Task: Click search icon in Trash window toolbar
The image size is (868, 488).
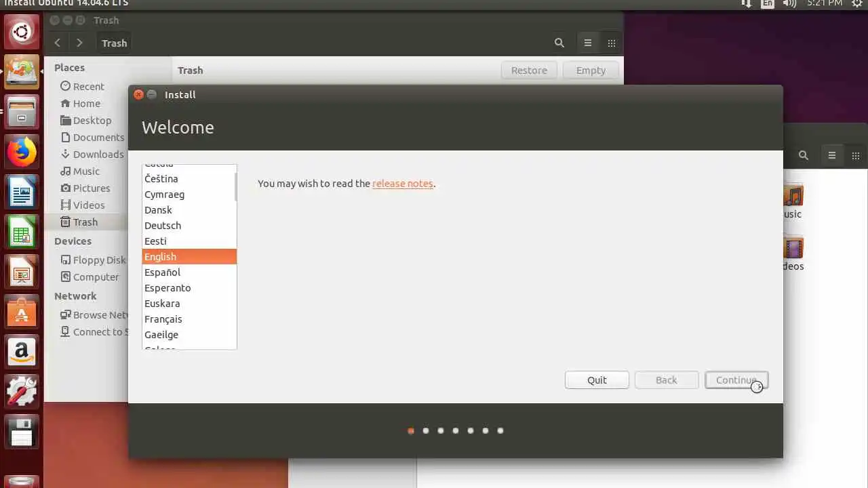Action: pyautogui.click(x=559, y=43)
